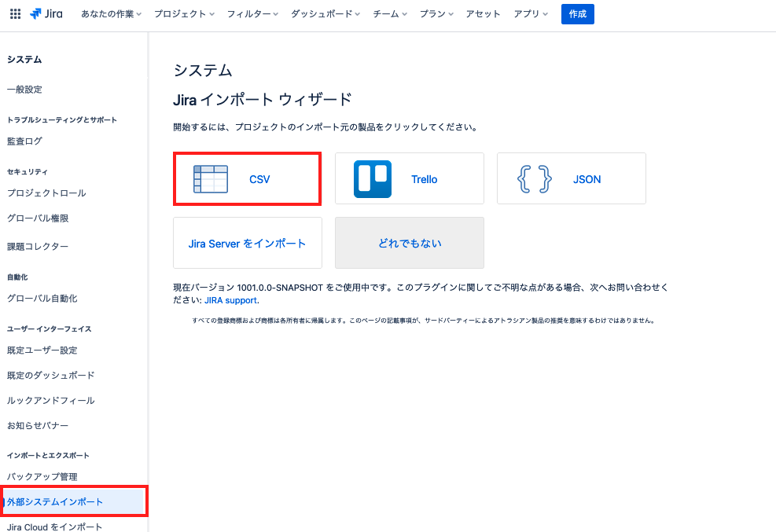This screenshot has height=532, width=776.
Task: Expand the プラン menu
Action: pos(436,14)
